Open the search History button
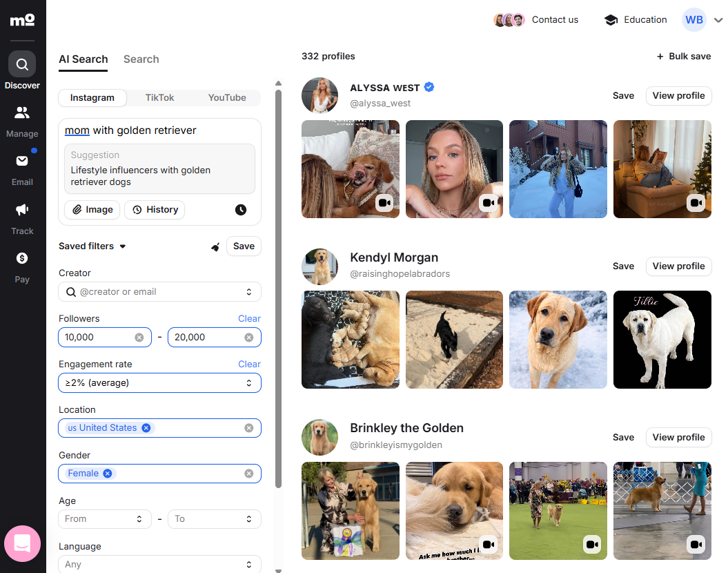 (155, 210)
